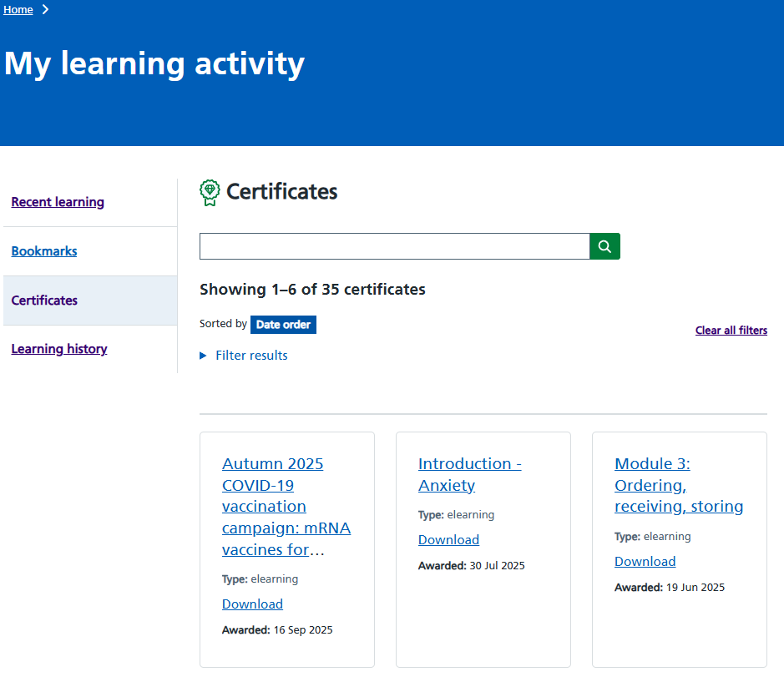Image resolution: width=784 pixels, height=677 pixels.
Task: Open Learning history from the sidebar
Action: (58, 348)
